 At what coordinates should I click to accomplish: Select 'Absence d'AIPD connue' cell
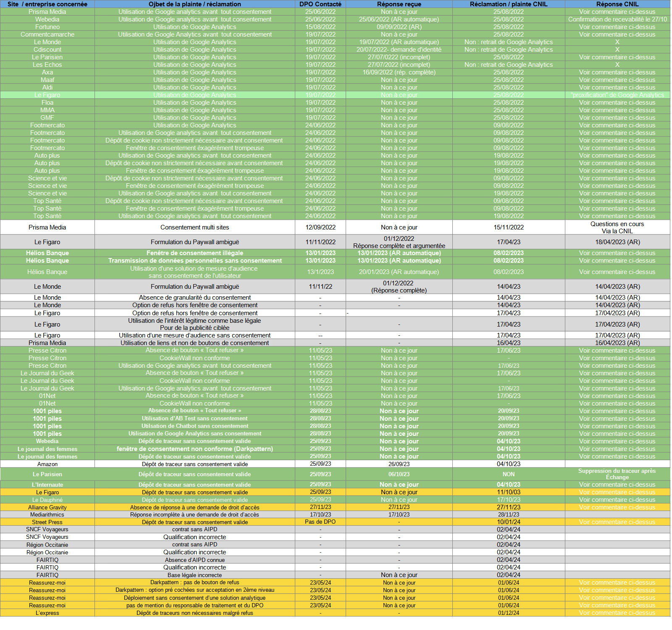[x=195, y=560]
